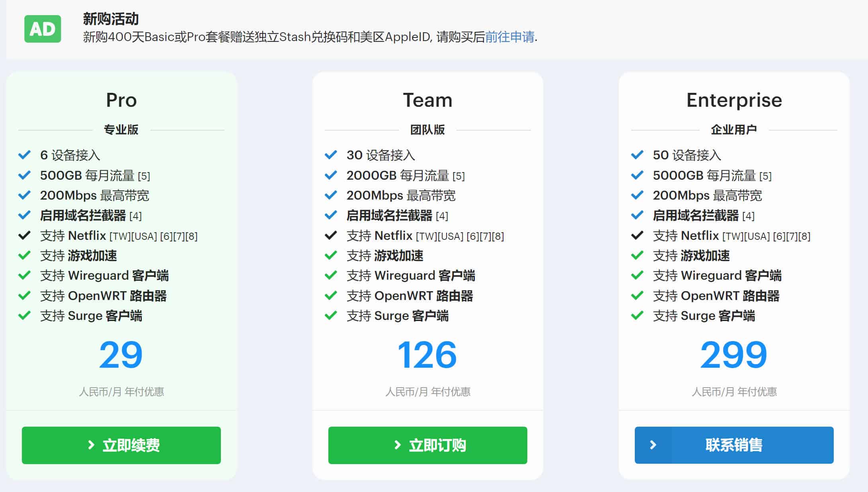Click 支持 Surge 客户端 text in Pro plan
The height and width of the screenshot is (492, 868).
click(x=91, y=316)
